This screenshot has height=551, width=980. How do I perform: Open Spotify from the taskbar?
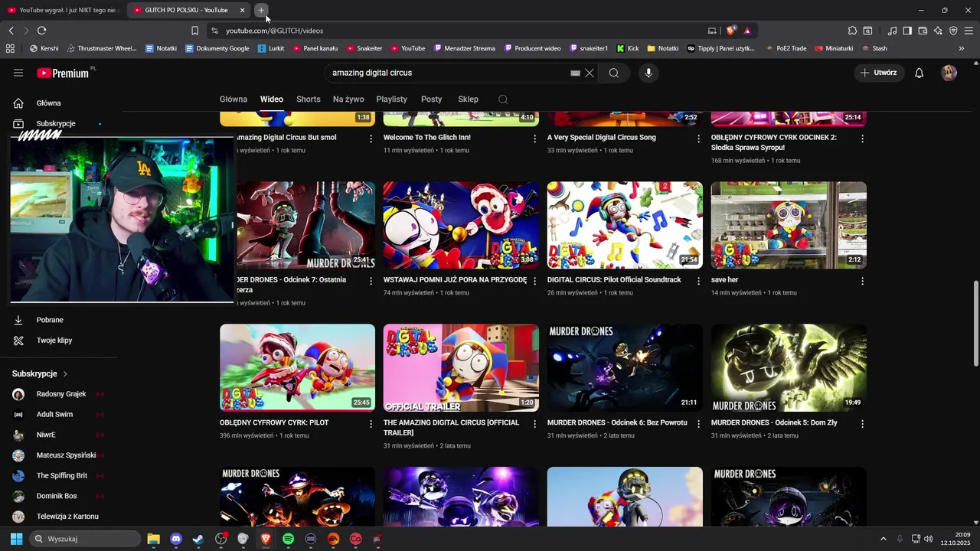pyautogui.click(x=288, y=539)
